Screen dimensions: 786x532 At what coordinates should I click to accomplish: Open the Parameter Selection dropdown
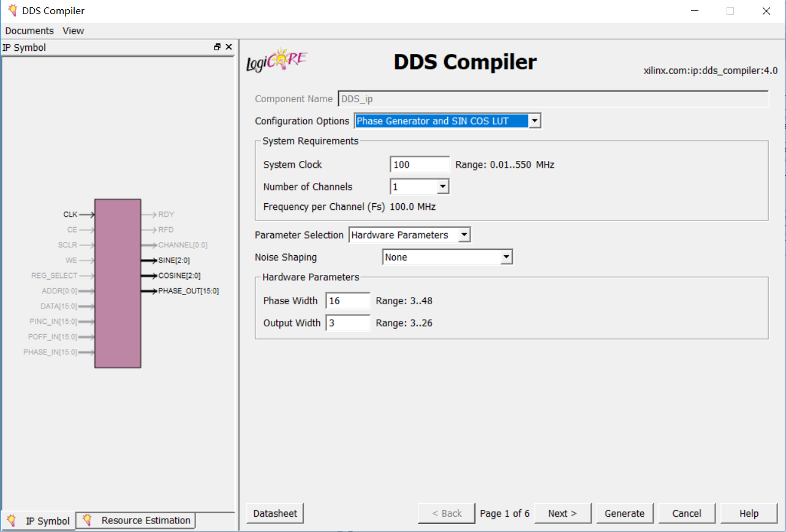pos(463,234)
